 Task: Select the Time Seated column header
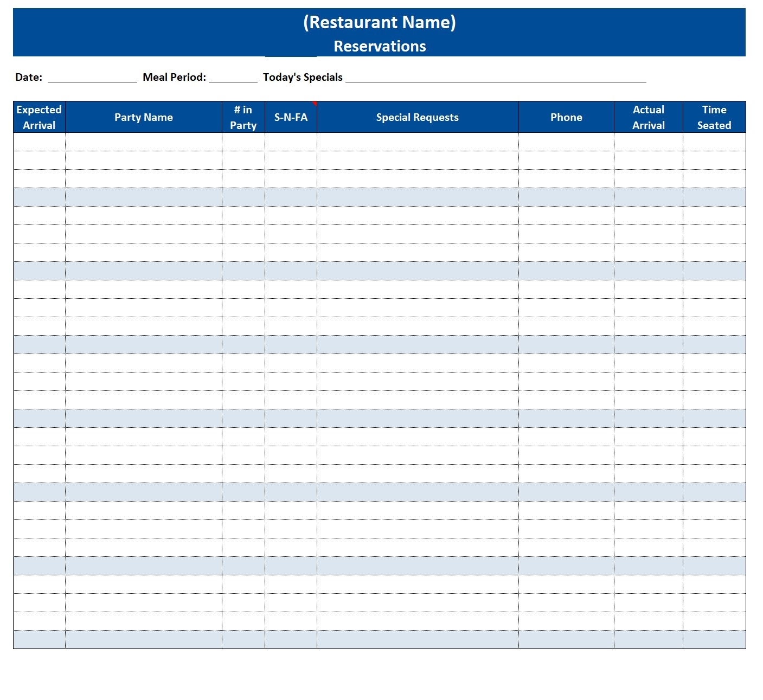click(714, 117)
